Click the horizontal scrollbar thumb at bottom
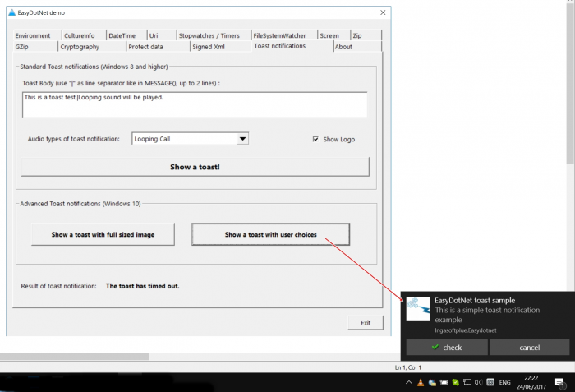This screenshot has height=392, width=575. (75, 357)
